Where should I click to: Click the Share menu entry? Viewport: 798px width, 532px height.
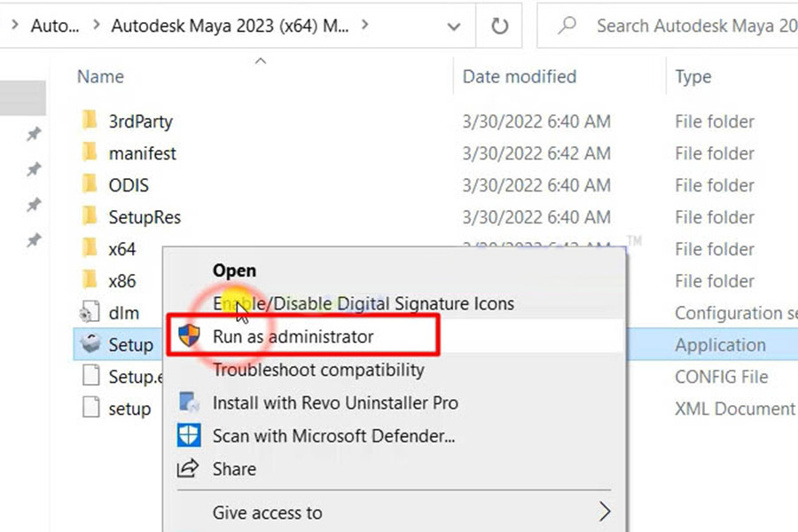[234, 469]
